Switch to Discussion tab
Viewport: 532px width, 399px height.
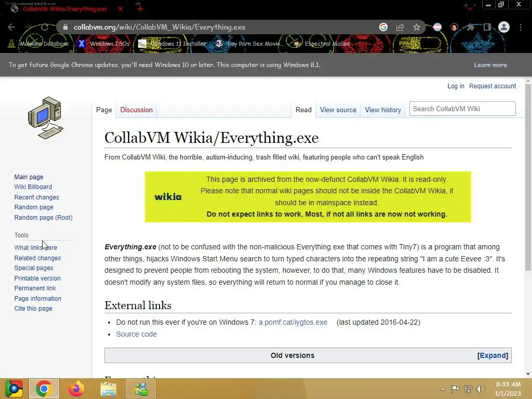click(x=137, y=110)
